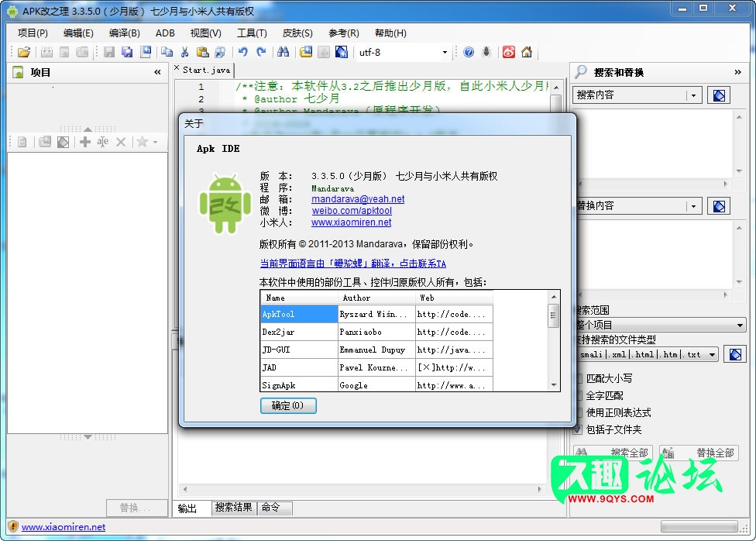
Task: Click the help question mark icon
Action: point(469,52)
